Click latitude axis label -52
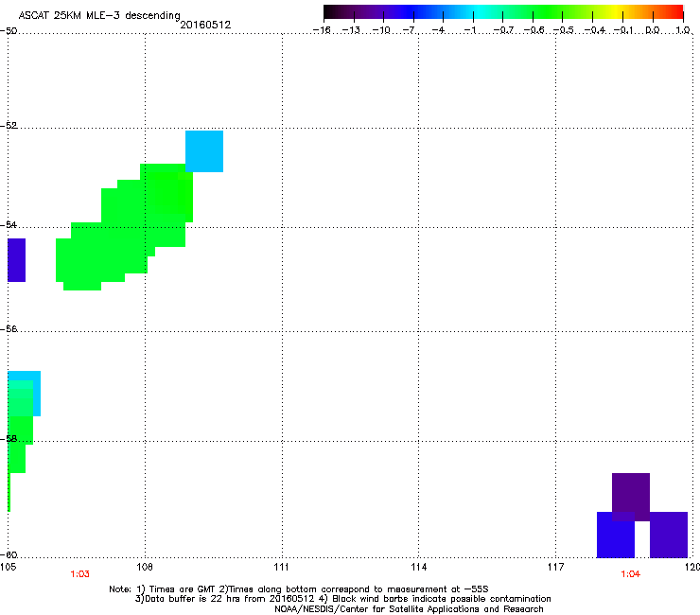Image resolution: width=700 pixels, height=615 pixels. (x=9, y=126)
